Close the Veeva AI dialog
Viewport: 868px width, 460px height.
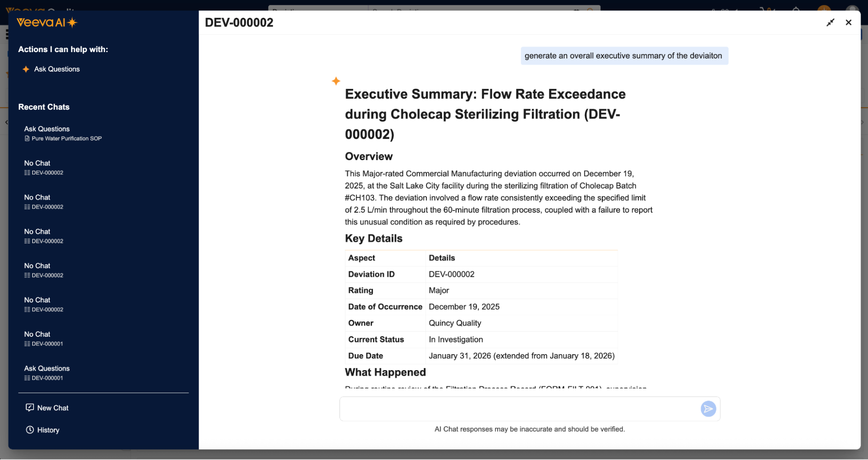pyautogui.click(x=848, y=23)
